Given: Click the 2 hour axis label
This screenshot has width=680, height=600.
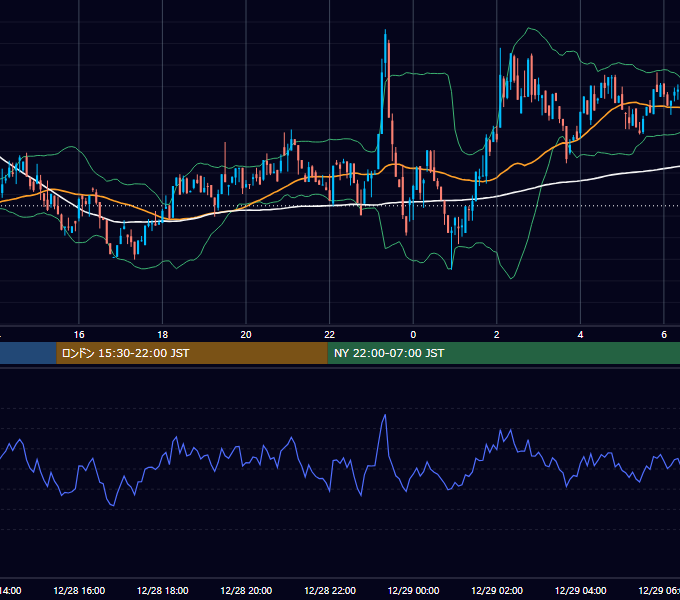Looking at the screenshot, I should coord(497,335).
